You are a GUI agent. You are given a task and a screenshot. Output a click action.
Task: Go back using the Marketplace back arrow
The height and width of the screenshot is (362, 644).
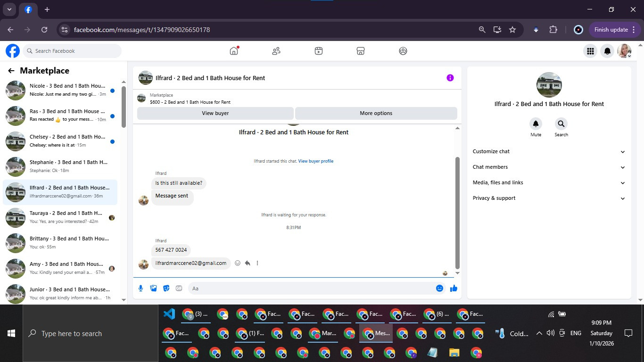(11, 71)
